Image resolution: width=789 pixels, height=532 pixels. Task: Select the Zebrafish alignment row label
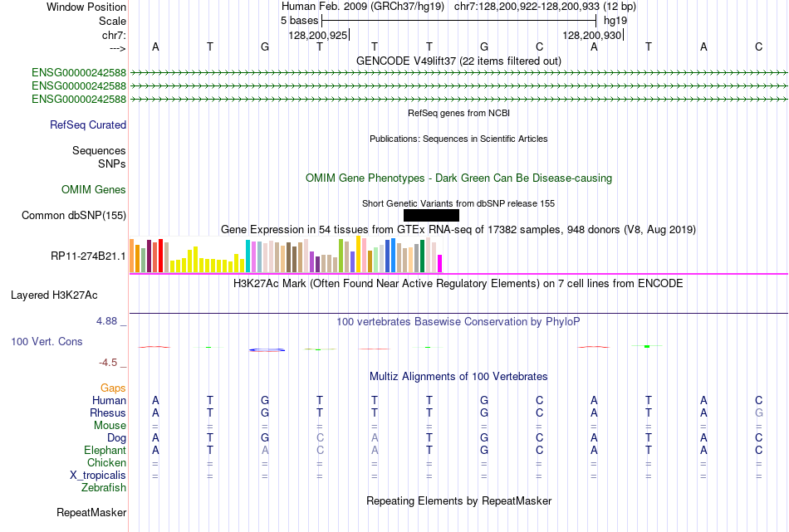(104, 488)
